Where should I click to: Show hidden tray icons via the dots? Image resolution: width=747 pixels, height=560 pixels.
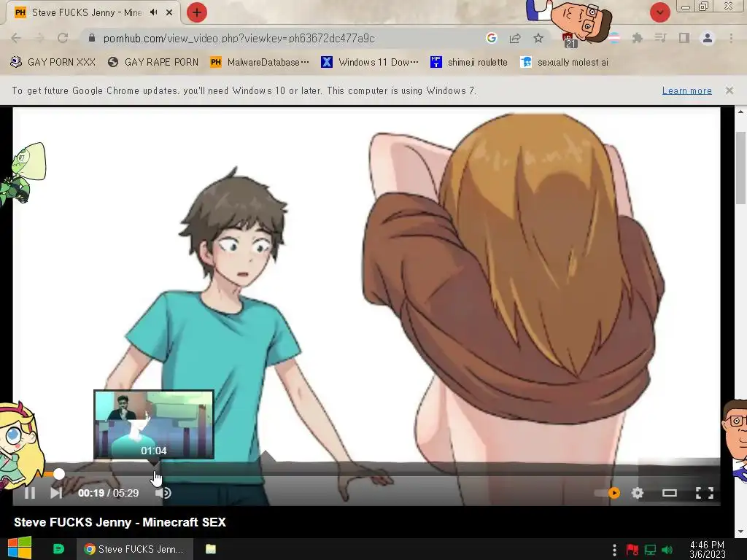point(614,550)
